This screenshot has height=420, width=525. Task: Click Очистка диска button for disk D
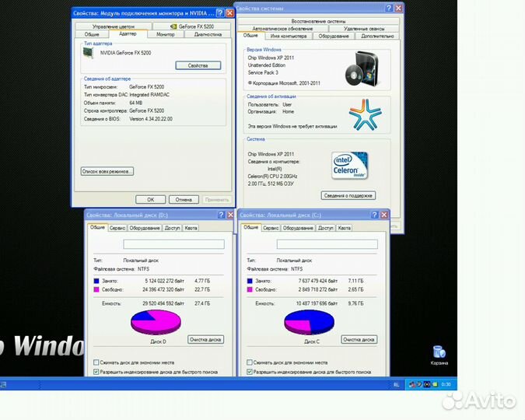click(205, 339)
